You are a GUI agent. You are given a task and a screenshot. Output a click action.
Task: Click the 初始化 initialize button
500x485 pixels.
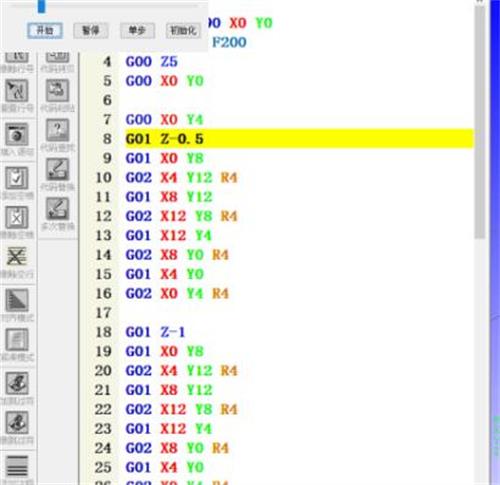coord(183,31)
